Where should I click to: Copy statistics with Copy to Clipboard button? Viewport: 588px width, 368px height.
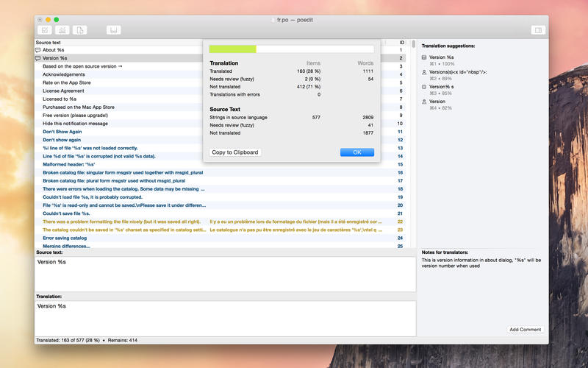[x=234, y=152]
